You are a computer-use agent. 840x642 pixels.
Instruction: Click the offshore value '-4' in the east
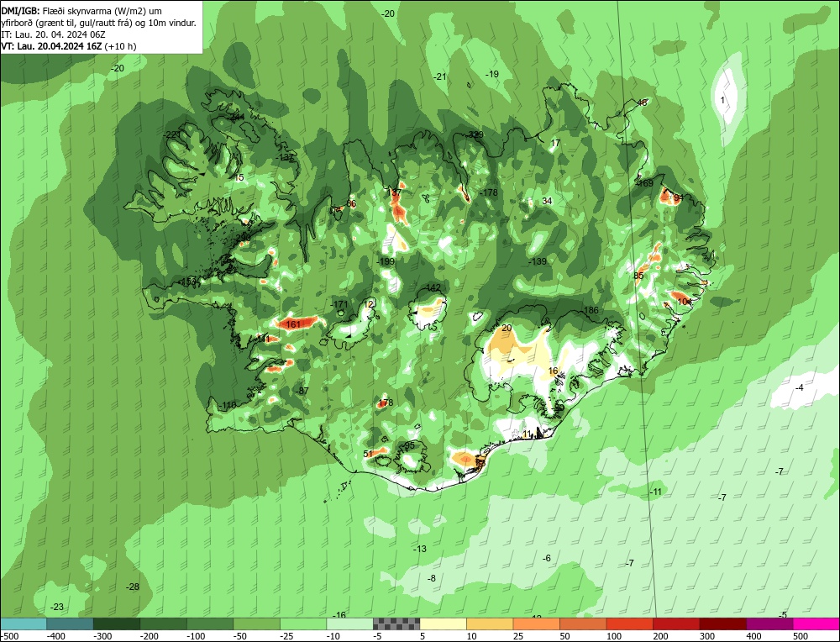pyautogui.click(x=800, y=387)
